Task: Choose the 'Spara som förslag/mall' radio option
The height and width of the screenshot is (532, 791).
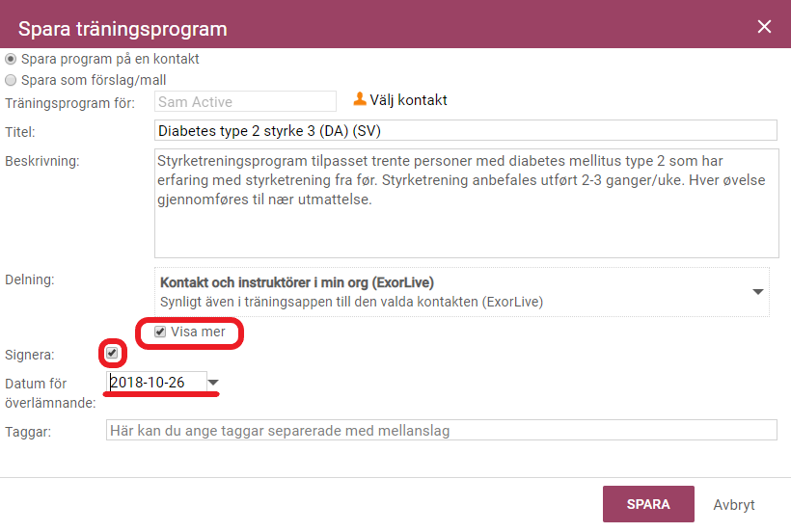Action: (11, 80)
